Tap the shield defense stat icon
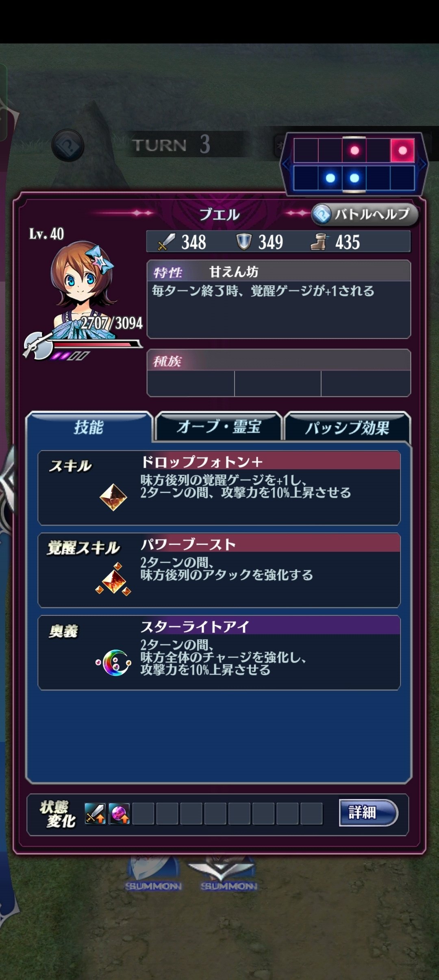This screenshot has height=980, width=439. point(244,242)
